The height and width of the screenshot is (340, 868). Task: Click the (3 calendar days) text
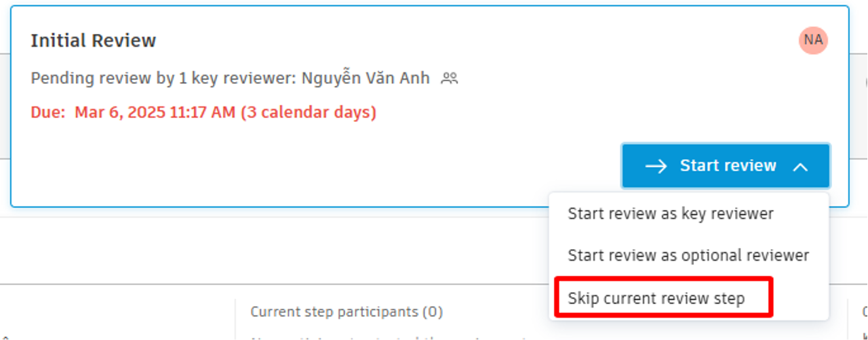click(309, 112)
